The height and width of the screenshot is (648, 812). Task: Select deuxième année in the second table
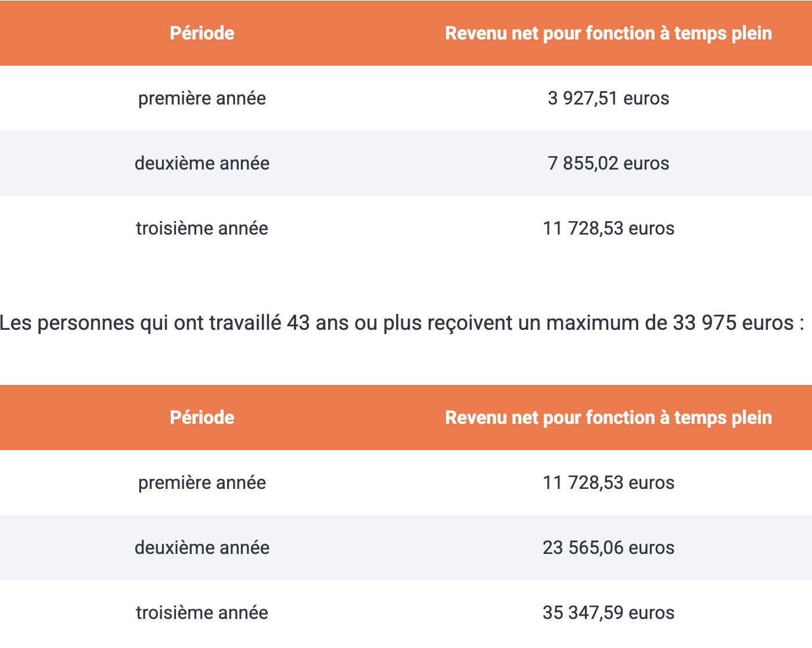pyautogui.click(x=202, y=548)
